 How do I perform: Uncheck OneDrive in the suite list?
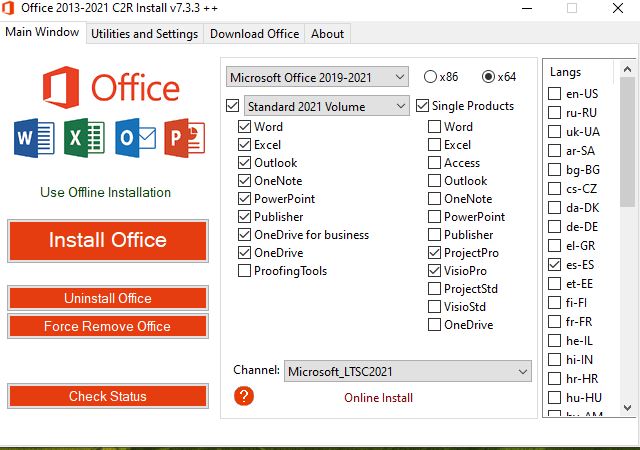coord(244,252)
